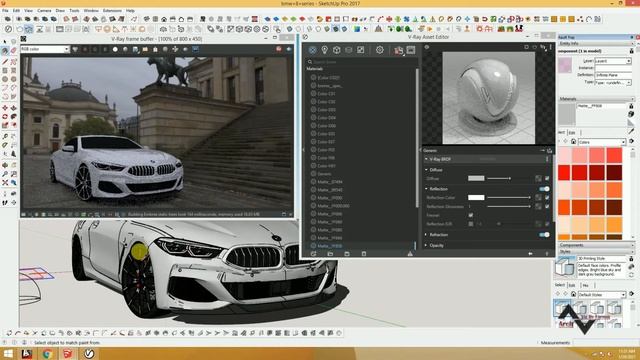640x360 pixels.
Task: Open Chrome from the Windows taskbar
Action: tap(47, 353)
